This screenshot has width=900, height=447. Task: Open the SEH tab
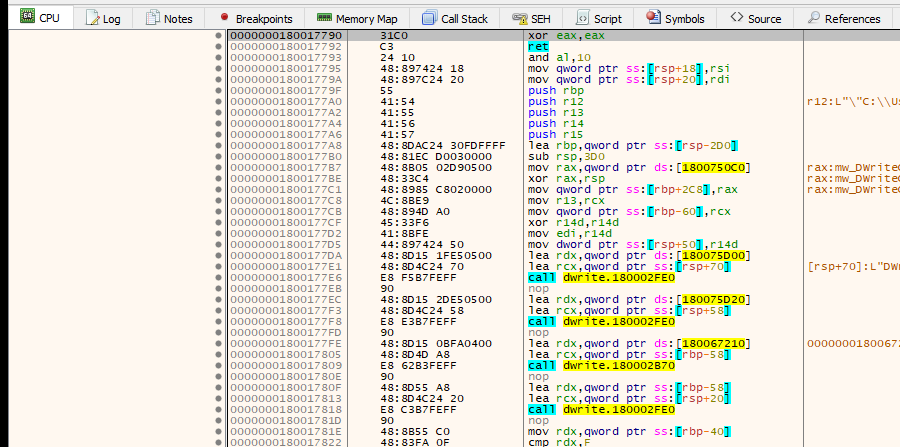[532, 18]
